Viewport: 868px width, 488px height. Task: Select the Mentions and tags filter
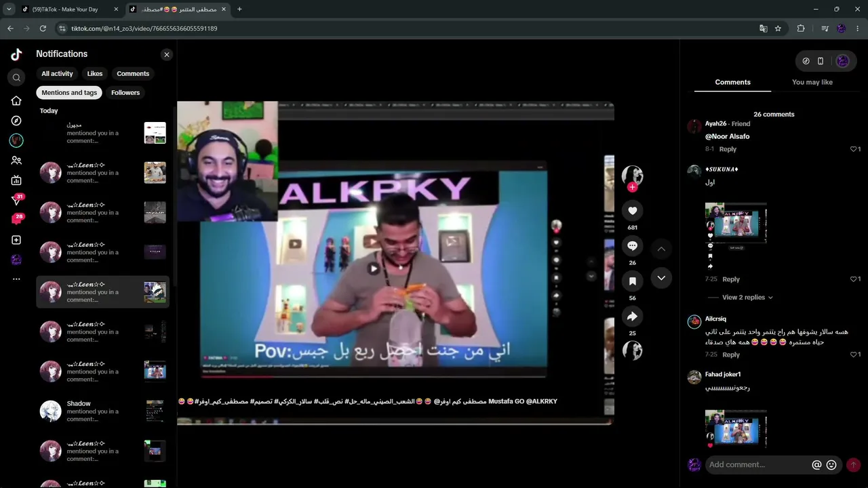(69, 93)
